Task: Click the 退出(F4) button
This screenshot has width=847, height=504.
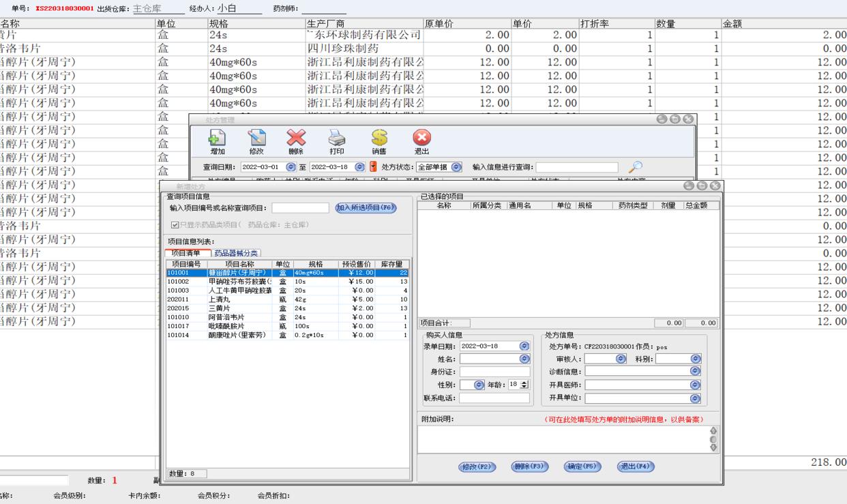Action: coord(635,466)
